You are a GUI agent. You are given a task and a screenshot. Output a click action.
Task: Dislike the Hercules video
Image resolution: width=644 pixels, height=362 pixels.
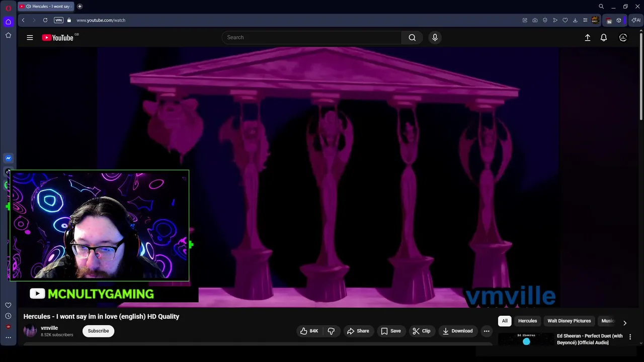pyautogui.click(x=331, y=331)
